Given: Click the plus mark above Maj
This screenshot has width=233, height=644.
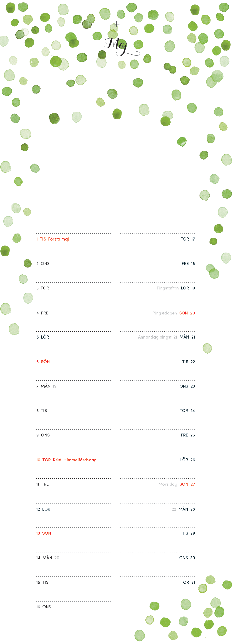Looking at the screenshot, I should pyautogui.click(x=116, y=24).
